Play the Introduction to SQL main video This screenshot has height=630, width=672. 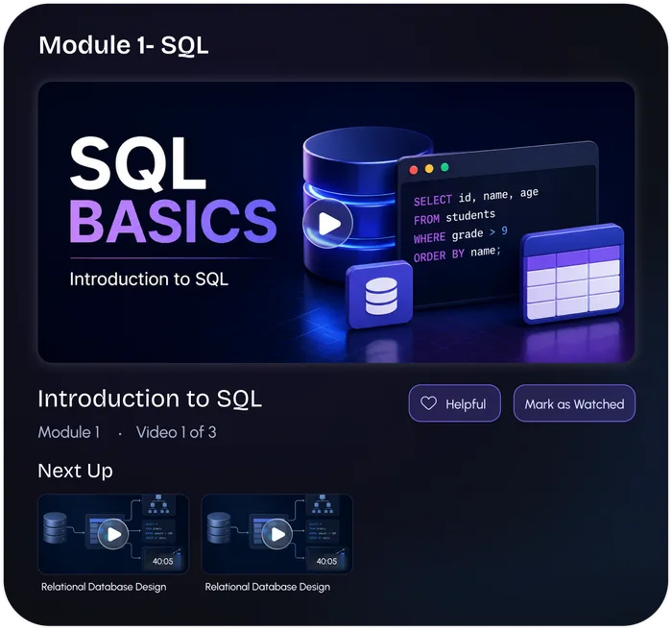328,224
